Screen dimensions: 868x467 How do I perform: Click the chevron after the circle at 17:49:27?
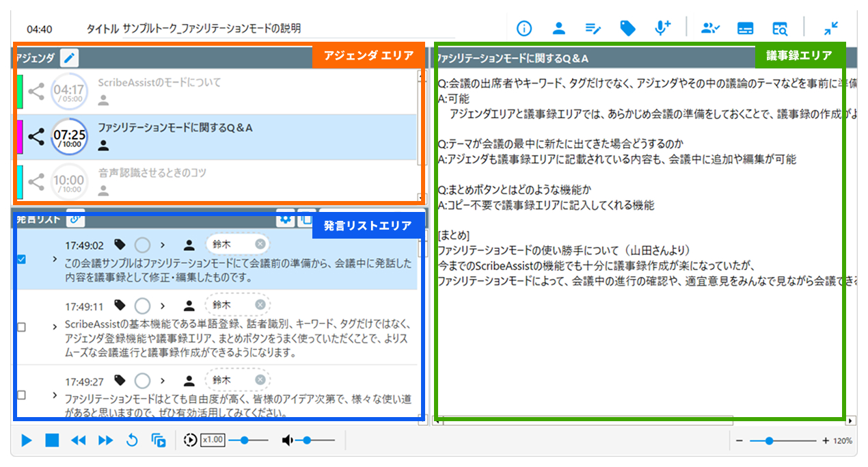[163, 380]
